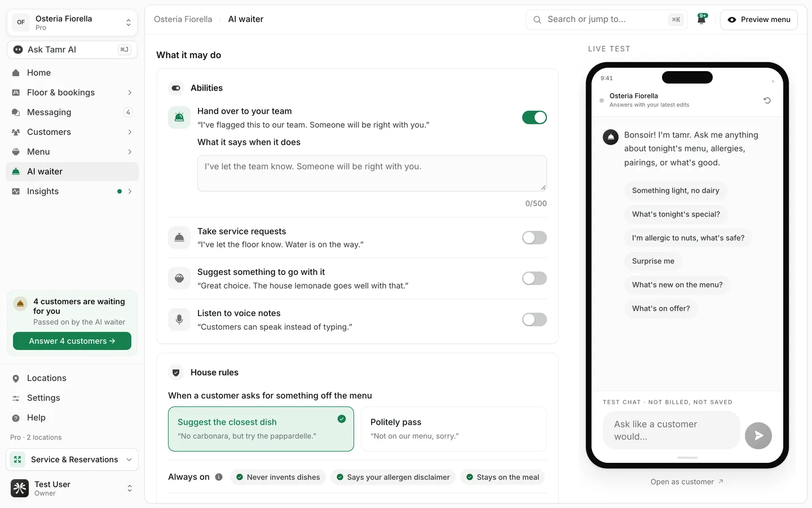
Task: Open Messaging from the sidebar
Action: click(x=72, y=112)
